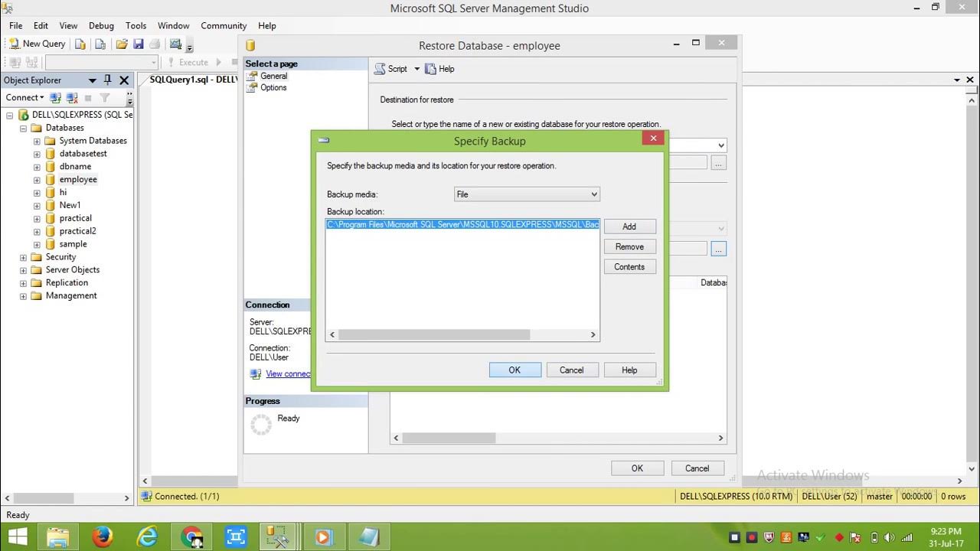Expand the System Databases node
This screenshot has height=551, width=980.
(37, 141)
